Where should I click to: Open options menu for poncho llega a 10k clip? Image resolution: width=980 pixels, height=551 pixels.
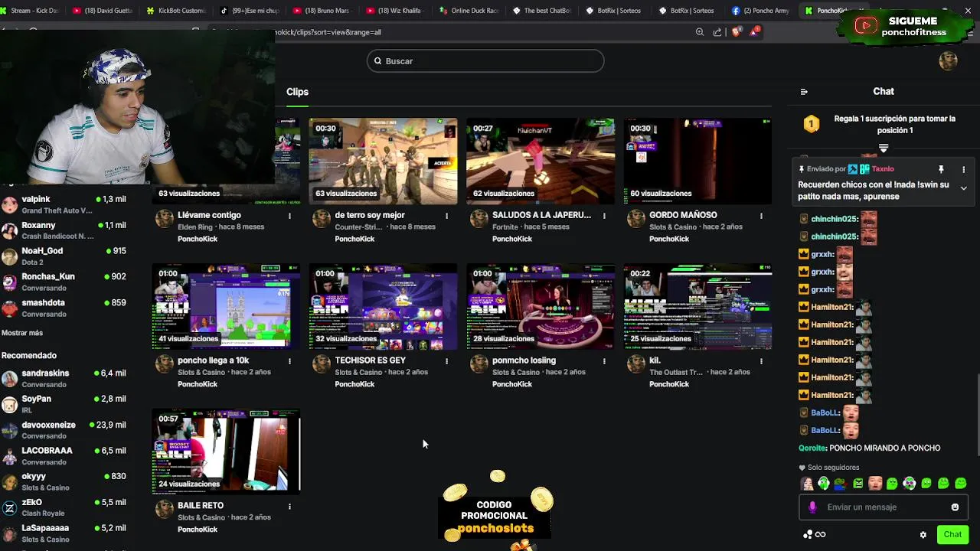pyautogui.click(x=289, y=360)
